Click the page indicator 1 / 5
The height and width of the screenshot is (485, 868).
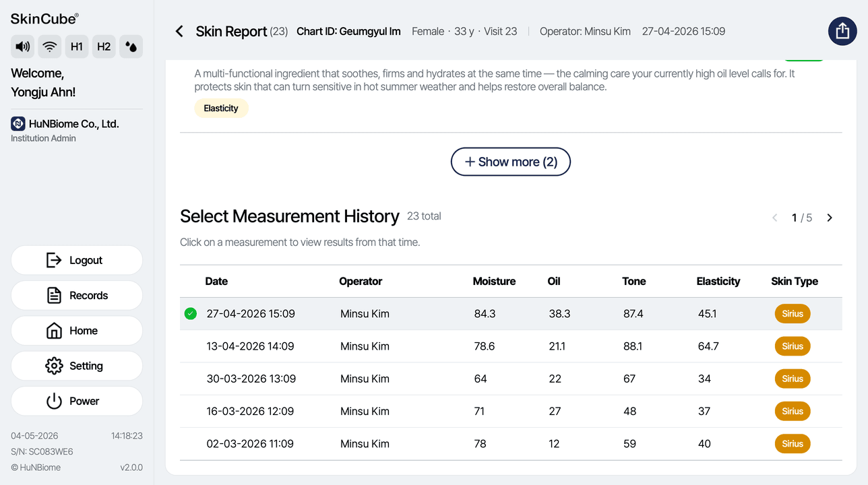click(x=802, y=218)
